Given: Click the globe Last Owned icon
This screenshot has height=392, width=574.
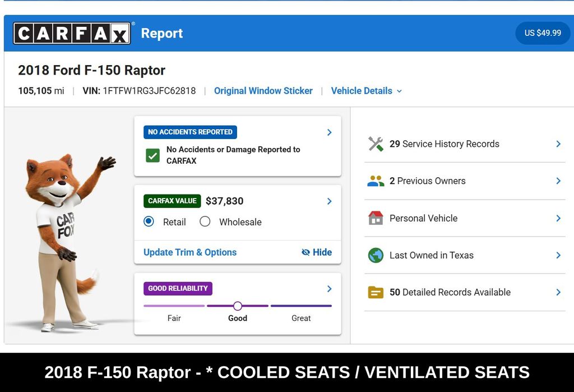Looking at the screenshot, I should point(376,255).
